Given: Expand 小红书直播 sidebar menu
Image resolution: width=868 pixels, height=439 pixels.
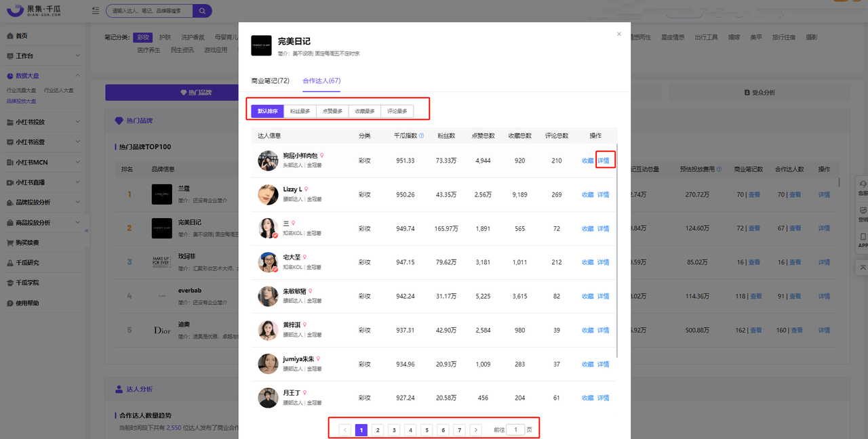Looking at the screenshot, I should (x=43, y=182).
